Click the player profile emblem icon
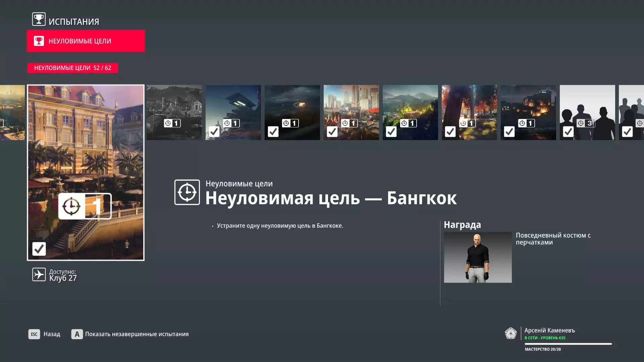Screen dimensions: 644x362 (x=511, y=334)
